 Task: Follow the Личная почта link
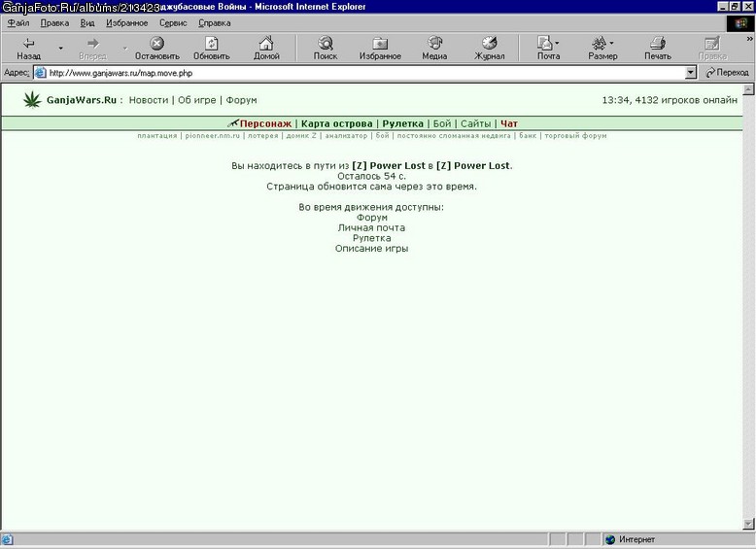[371, 228]
